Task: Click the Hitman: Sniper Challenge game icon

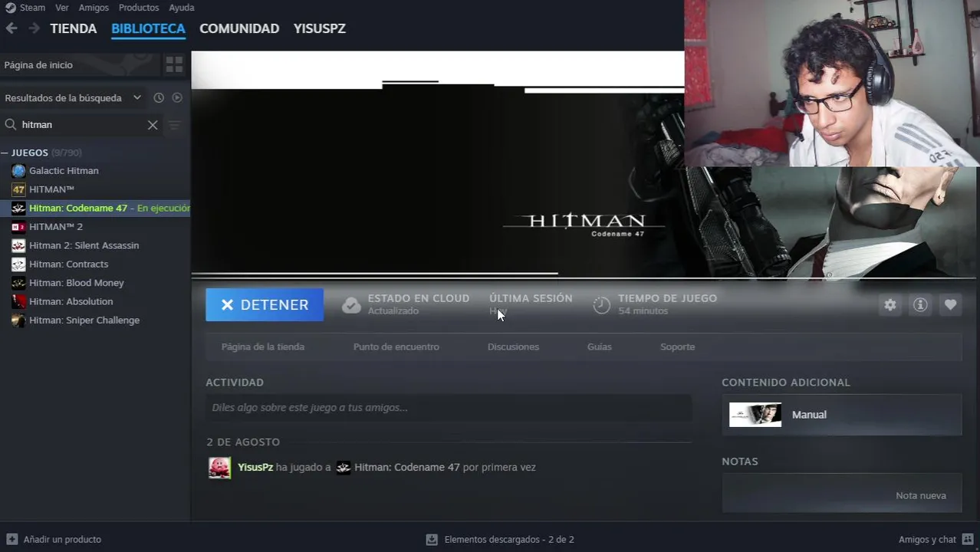Action: 18,320
